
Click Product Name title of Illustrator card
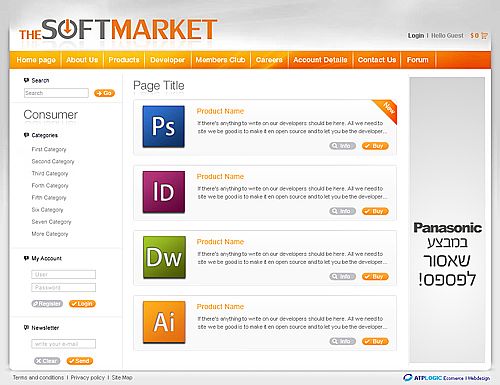[x=220, y=306]
